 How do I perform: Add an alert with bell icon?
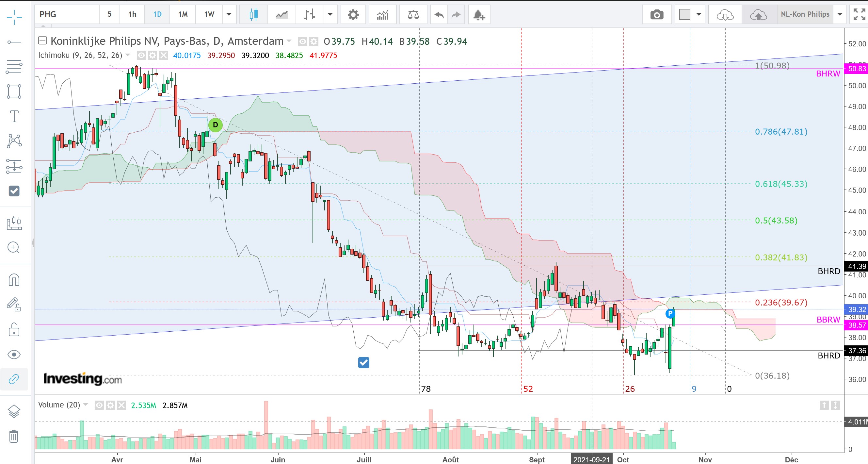coord(478,14)
